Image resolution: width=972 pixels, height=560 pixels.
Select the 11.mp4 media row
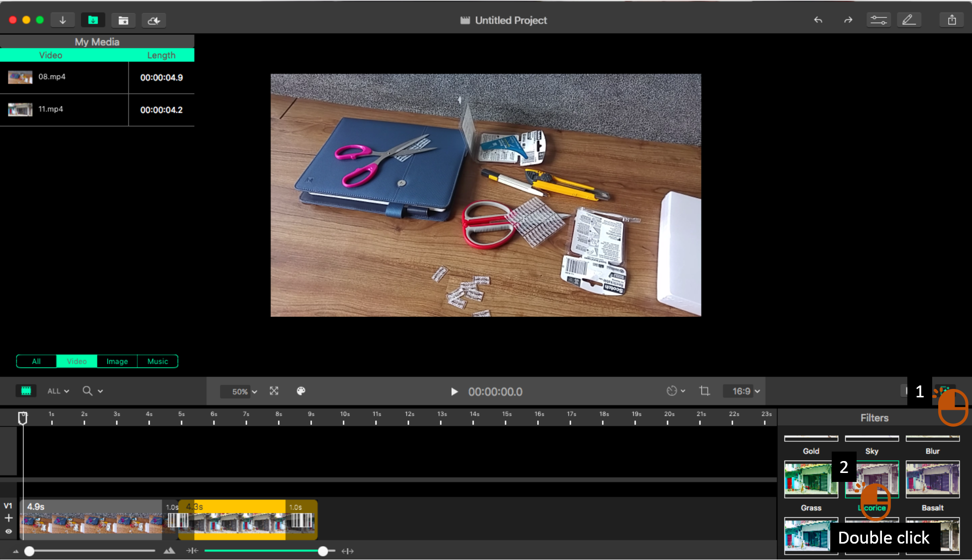click(x=97, y=110)
